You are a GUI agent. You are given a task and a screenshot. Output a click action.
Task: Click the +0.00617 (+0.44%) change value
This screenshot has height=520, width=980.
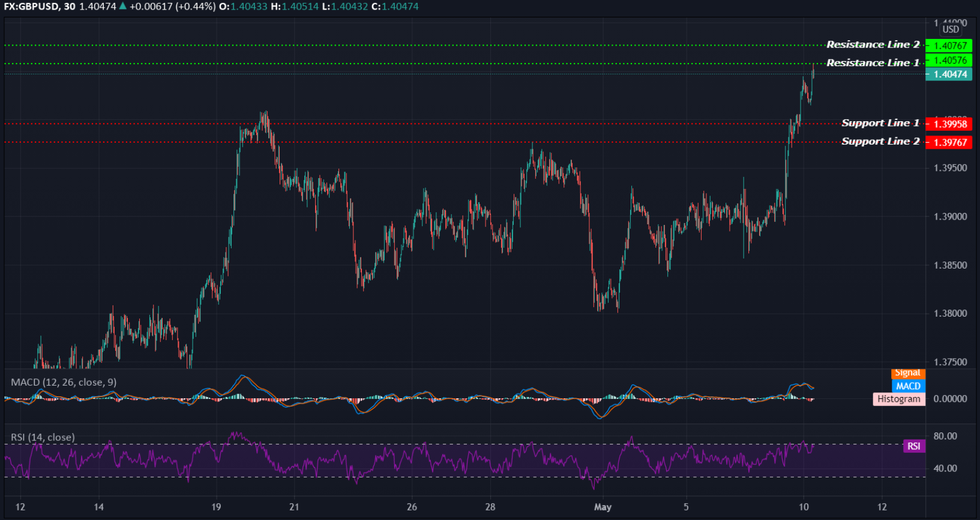173,7
